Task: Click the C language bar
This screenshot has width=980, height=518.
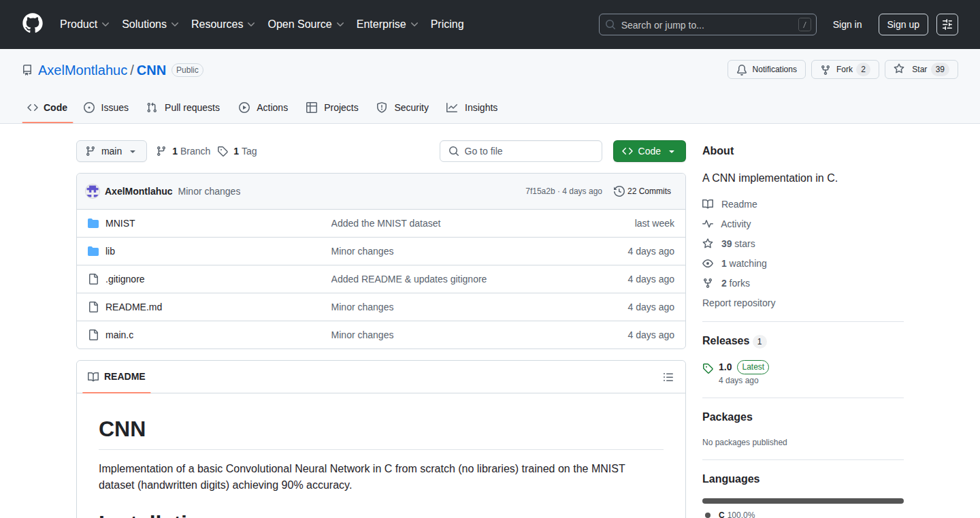Action: (x=803, y=501)
